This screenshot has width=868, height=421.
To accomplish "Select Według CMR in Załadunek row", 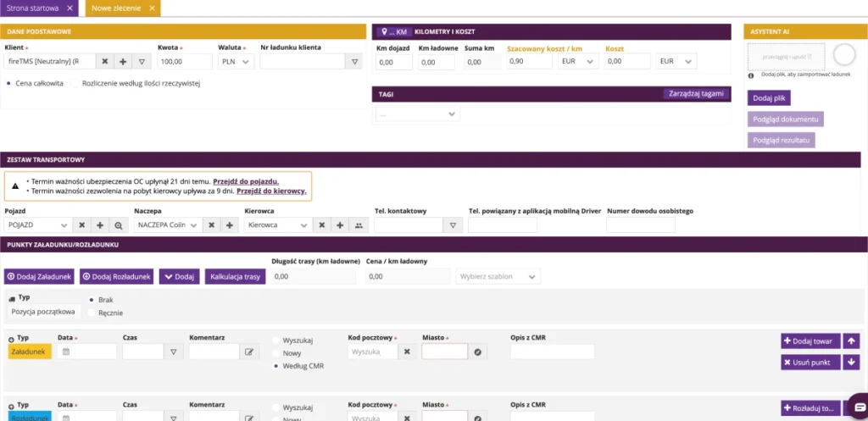I will (x=275, y=366).
